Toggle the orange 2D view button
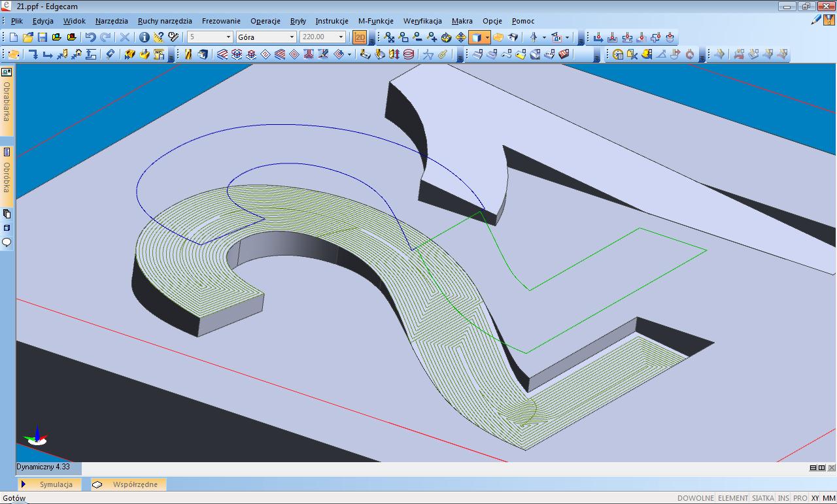This screenshot has width=837, height=504. 360,37
